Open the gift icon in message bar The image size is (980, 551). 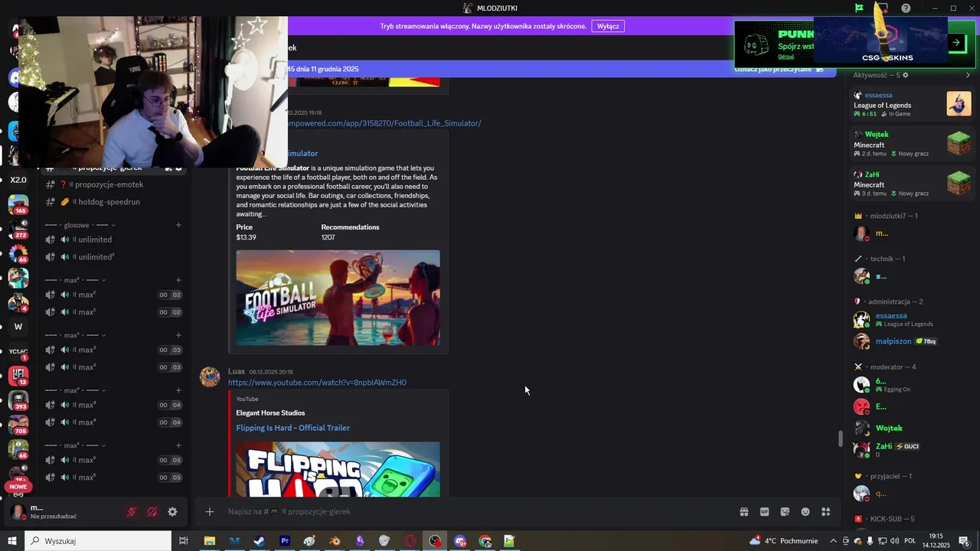click(743, 512)
